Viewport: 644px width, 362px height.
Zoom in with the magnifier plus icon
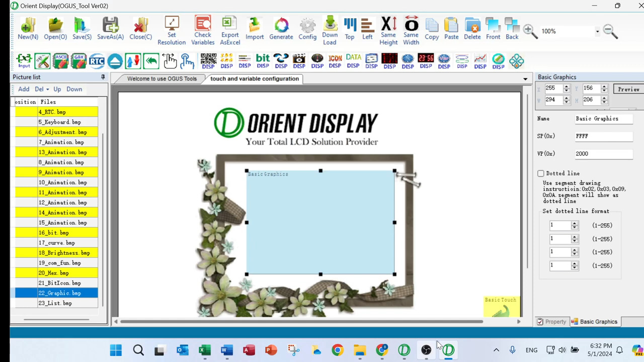pos(530,31)
